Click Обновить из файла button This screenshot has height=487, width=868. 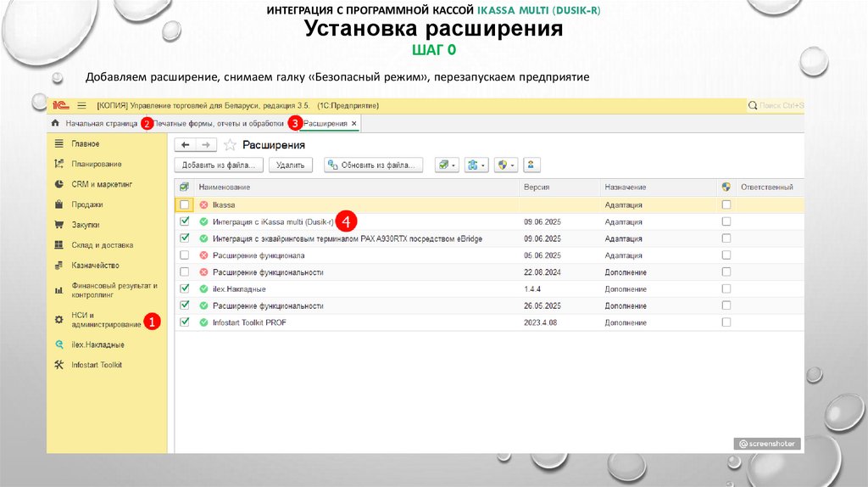373,165
